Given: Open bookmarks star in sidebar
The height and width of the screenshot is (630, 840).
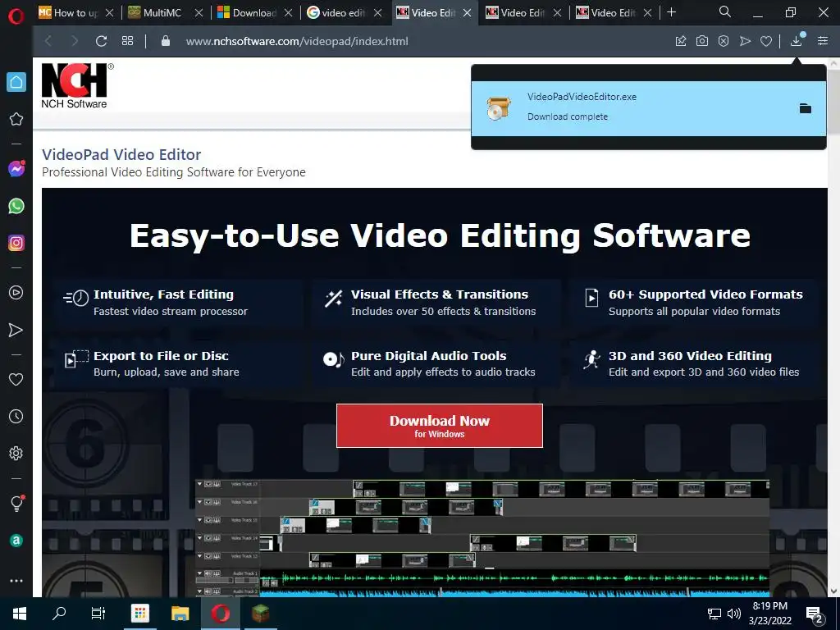Looking at the screenshot, I should [16, 119].
